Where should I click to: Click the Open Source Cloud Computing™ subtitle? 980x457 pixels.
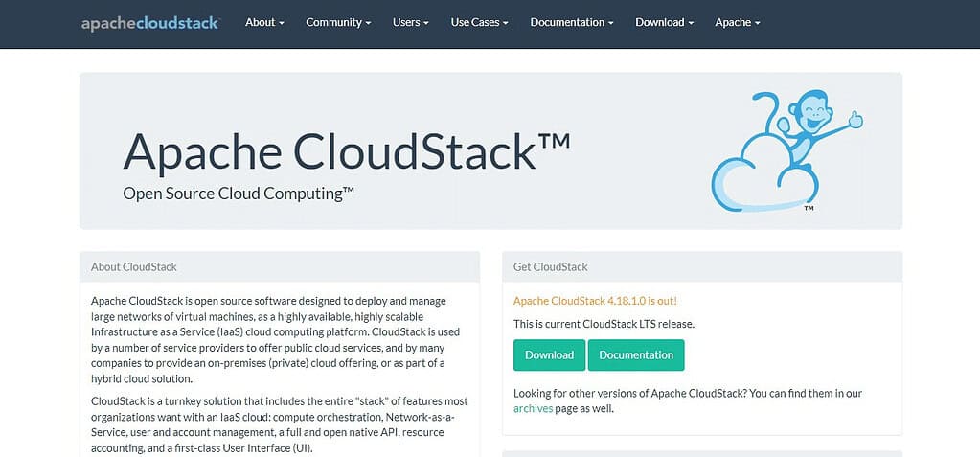[239, 194]
